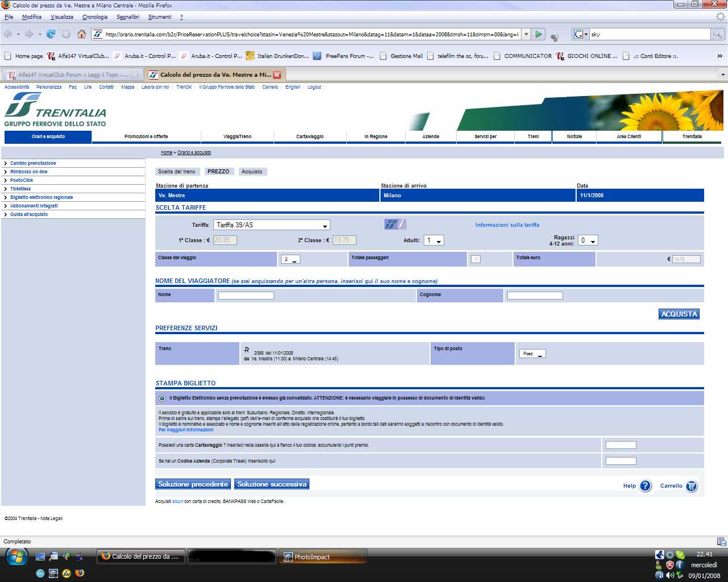Open the Ragazzi 4-12 anni dropdown
Viewport: 728px width, 582px height.
pos(588,240)
